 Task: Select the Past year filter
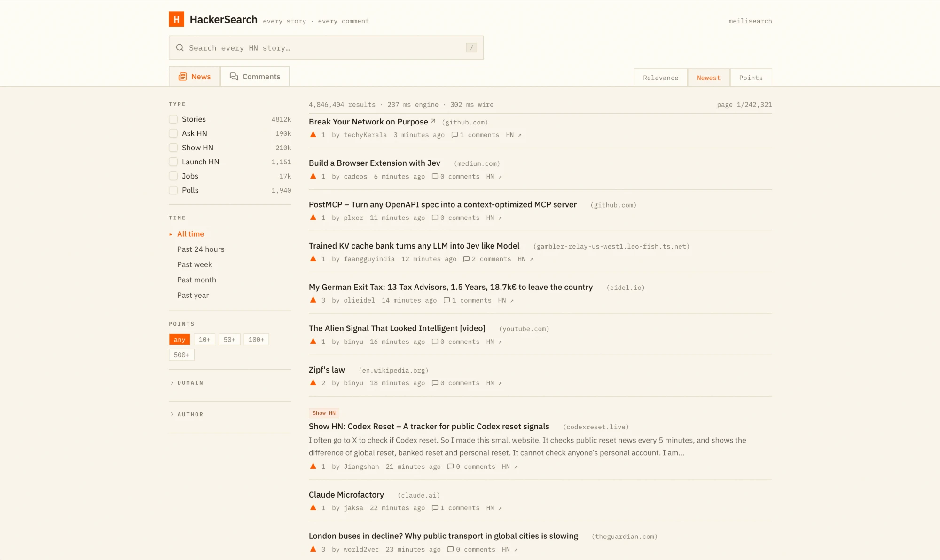193,295
